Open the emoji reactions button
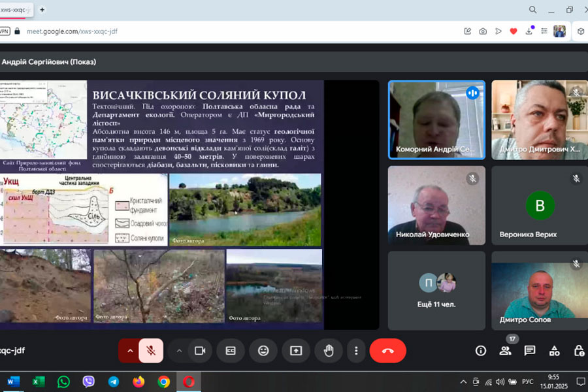The width and height of the screenshot is (588, 392). tap(263, 351)
